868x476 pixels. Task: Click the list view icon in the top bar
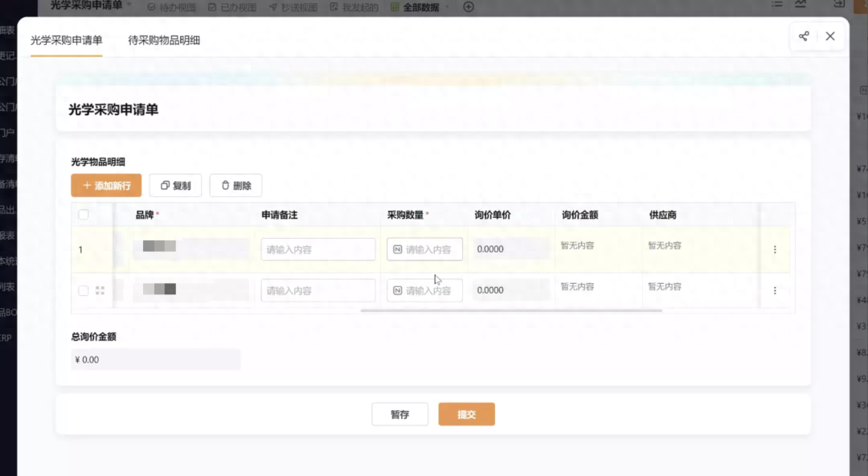pyautogui.click(x=776, y=4)
